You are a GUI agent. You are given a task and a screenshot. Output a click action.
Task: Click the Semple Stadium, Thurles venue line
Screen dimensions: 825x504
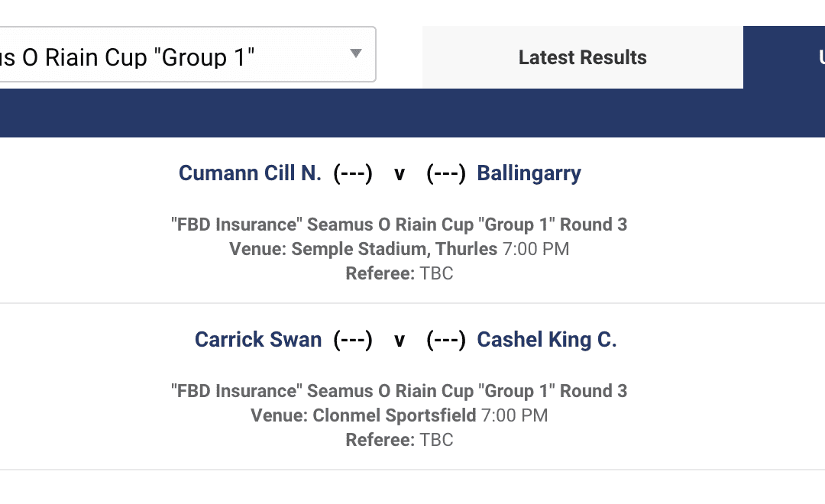(399, 249)
